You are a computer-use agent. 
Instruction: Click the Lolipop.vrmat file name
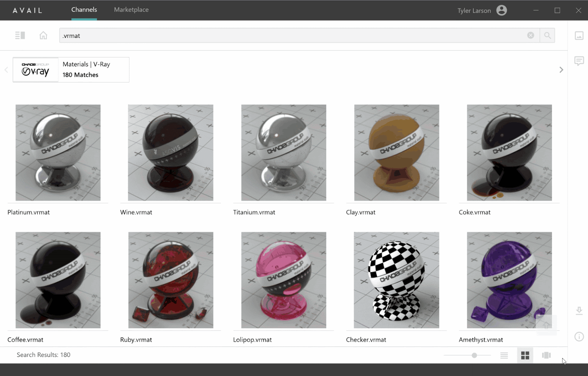[252, 340]
